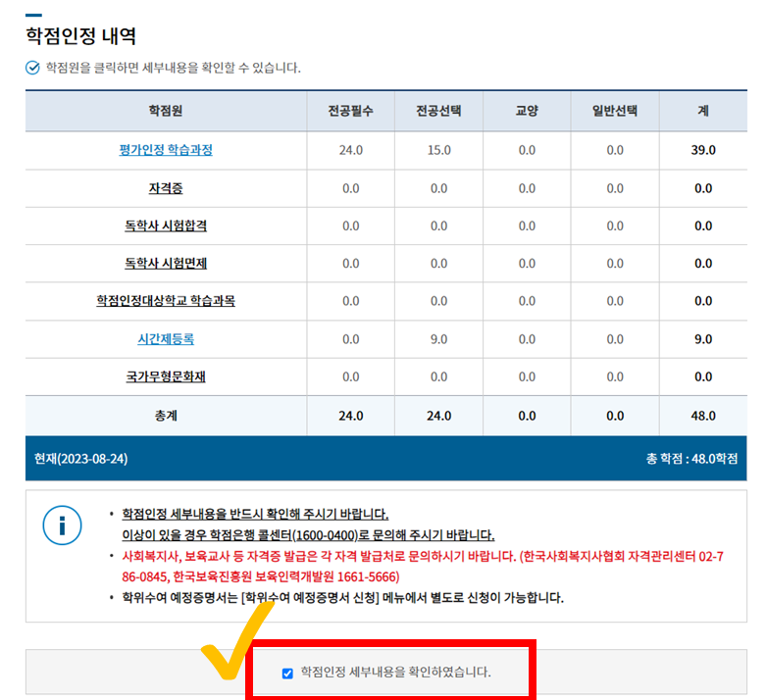This screenshot has height=700, width=766.
Task: Click the 학위수여 예정증명서 notice line
Action: click(x=342, y=597)
